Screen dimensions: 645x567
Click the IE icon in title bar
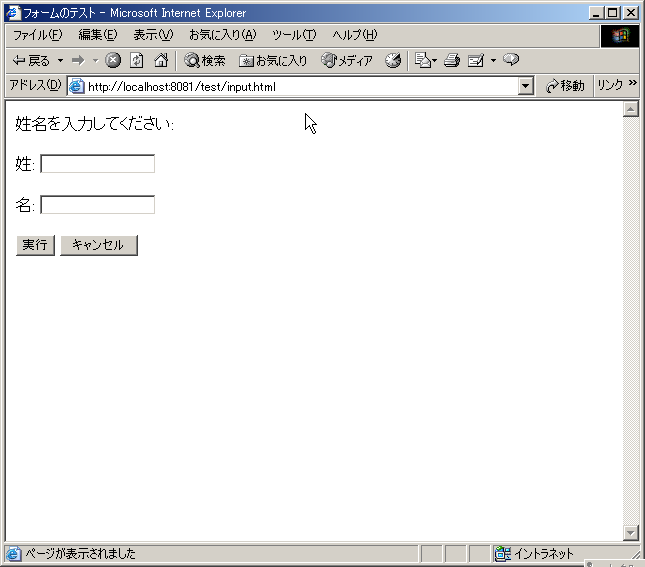13,13
